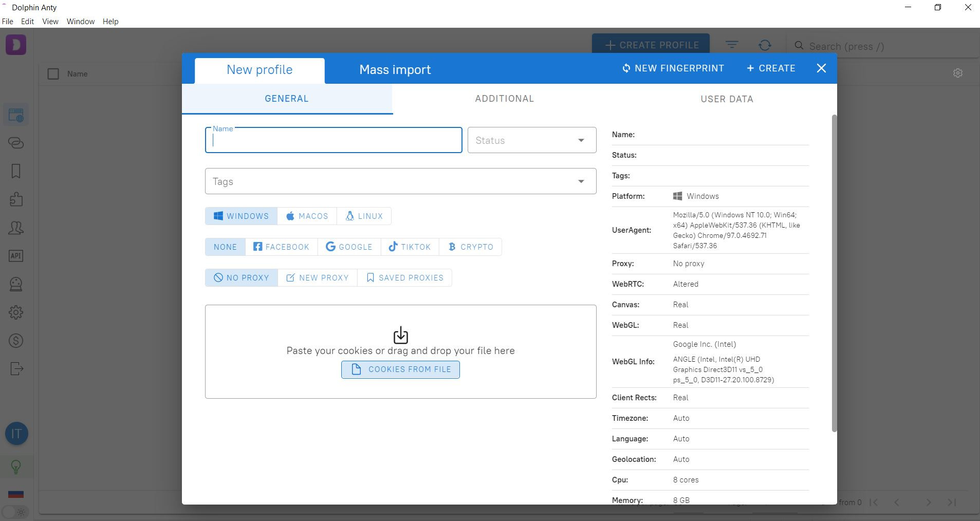Open the View menu
The height and width of the screenshot is (521, 980).
[50, 22]
